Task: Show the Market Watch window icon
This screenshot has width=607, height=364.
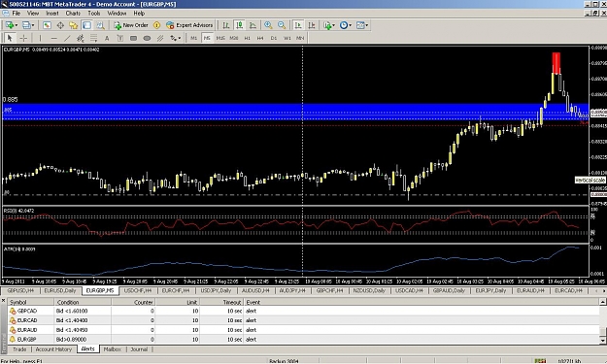Action: coord(47,25)
